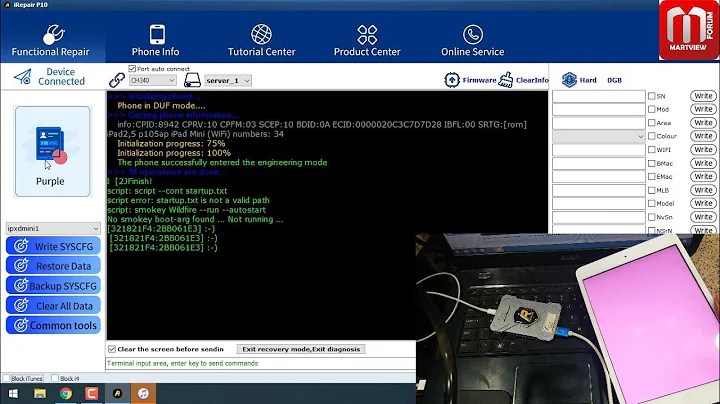Click the port link chain icon

(117, 80)
